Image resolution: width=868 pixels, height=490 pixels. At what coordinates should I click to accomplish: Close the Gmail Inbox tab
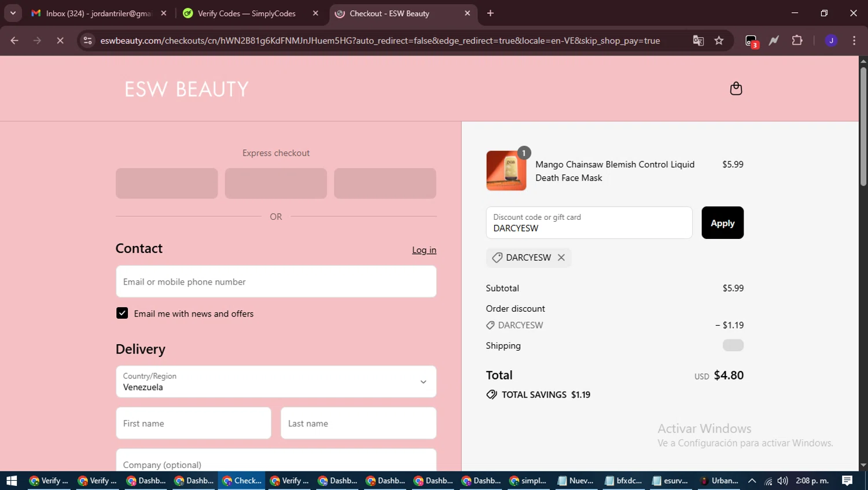(164, 13)
